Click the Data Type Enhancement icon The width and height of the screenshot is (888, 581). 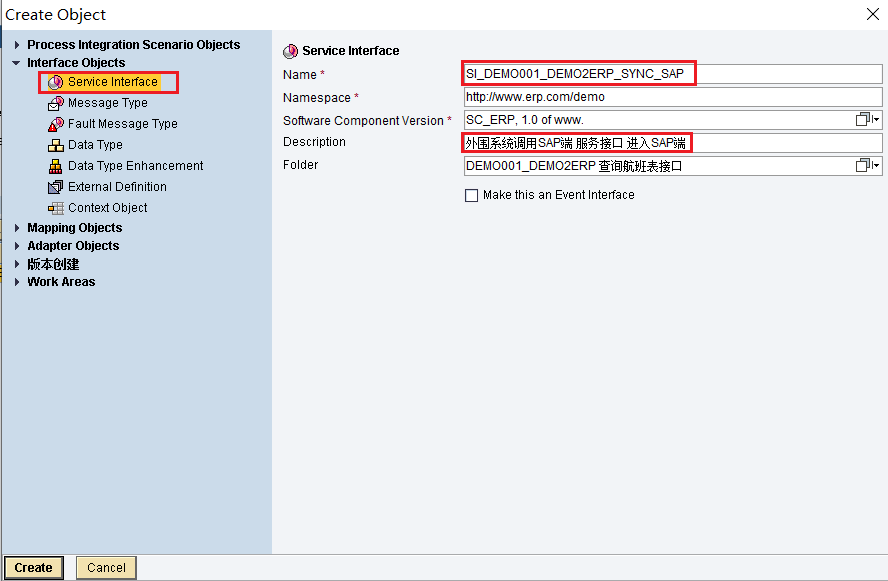(x=56, y=166)
